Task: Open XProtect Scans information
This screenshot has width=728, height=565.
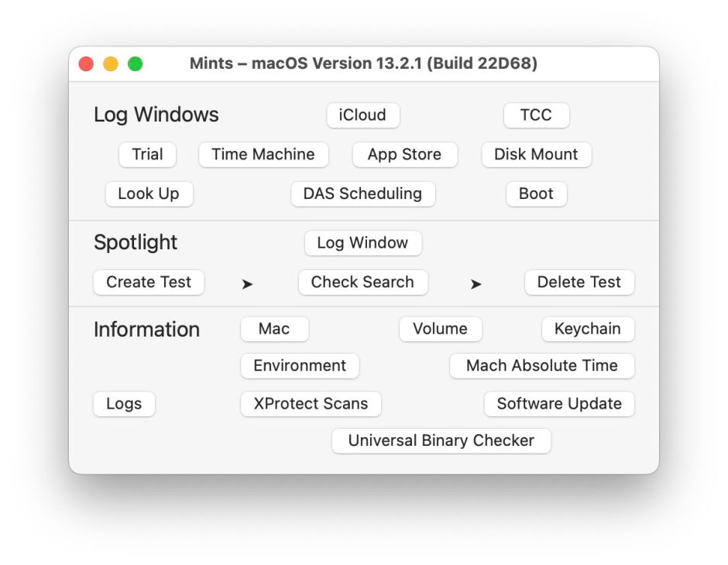Action: point(311,403)
